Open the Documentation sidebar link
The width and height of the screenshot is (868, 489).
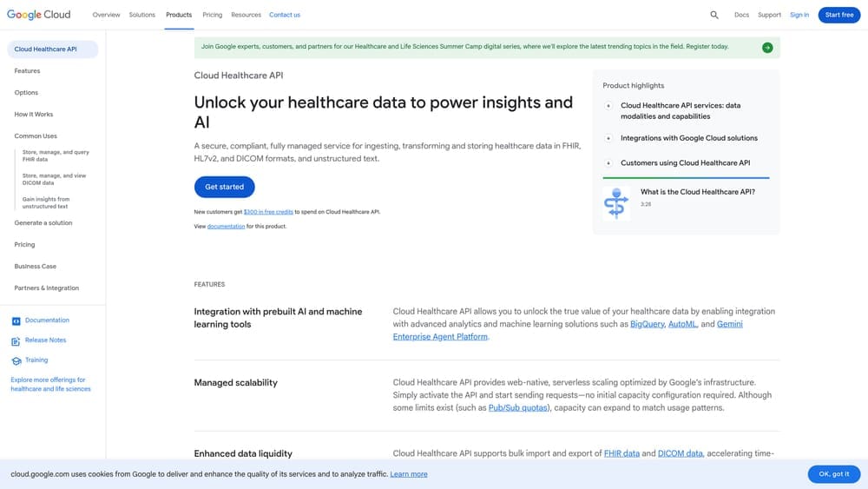[x=47, y=320]
